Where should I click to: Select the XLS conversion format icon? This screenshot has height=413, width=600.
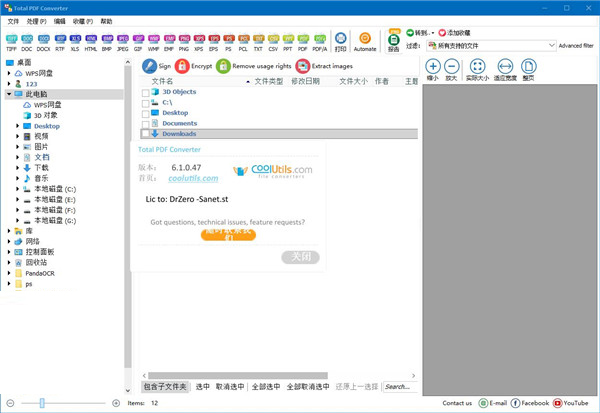[x=75, y=42]
